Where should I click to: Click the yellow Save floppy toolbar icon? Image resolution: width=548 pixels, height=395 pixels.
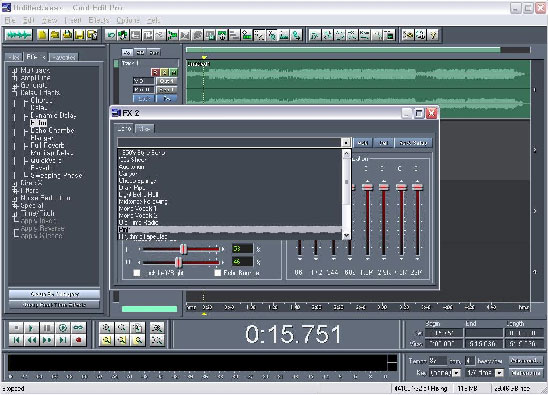point(80,35)
